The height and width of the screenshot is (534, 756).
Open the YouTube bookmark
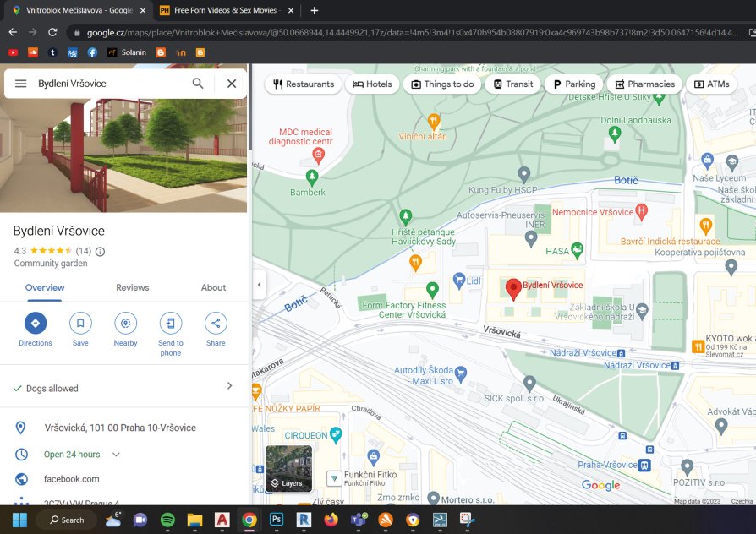(13, 52)
